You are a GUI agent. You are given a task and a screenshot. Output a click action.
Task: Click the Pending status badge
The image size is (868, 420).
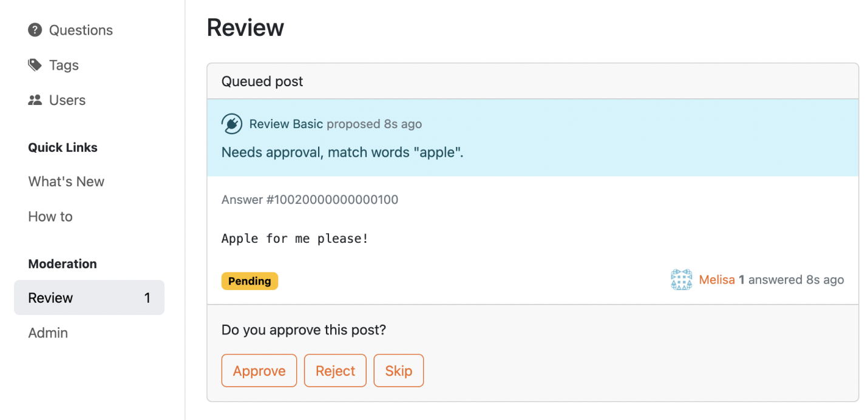coord(249,280)
